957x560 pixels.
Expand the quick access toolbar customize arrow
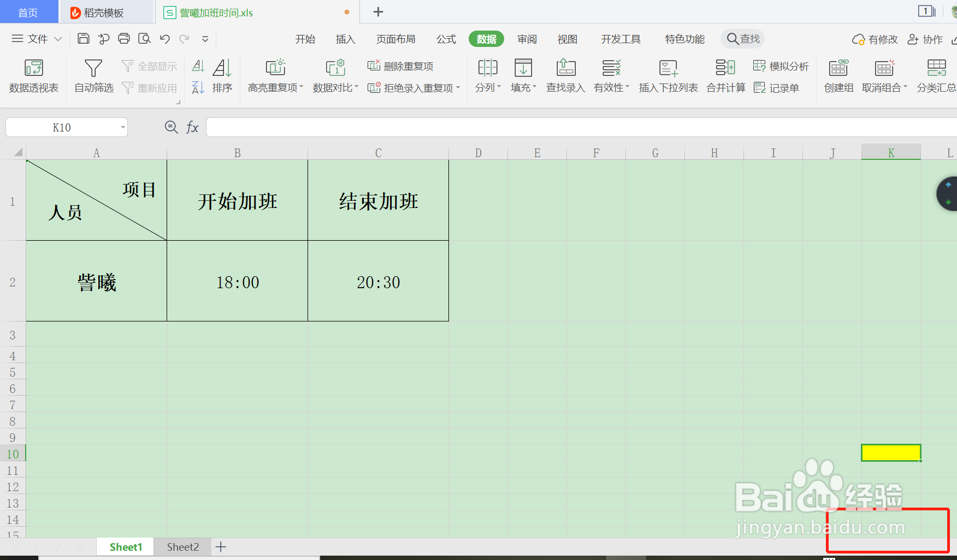pos(205,39)
